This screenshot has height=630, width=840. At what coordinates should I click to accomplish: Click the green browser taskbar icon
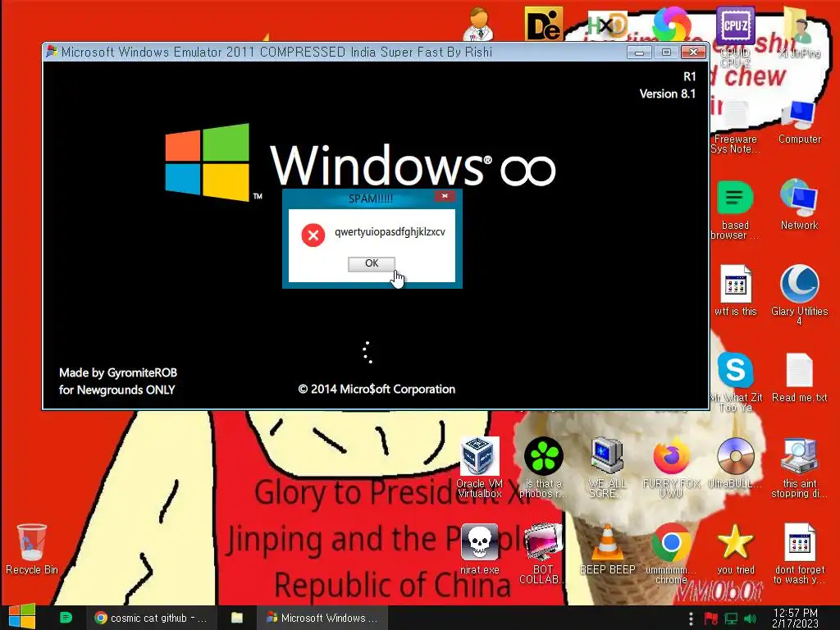[x=66, y=618]
